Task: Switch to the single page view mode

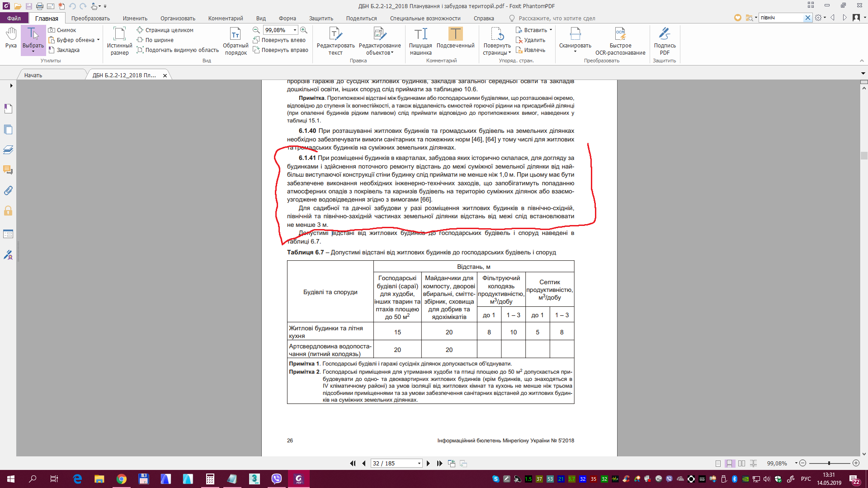Action: pos(718,464)
